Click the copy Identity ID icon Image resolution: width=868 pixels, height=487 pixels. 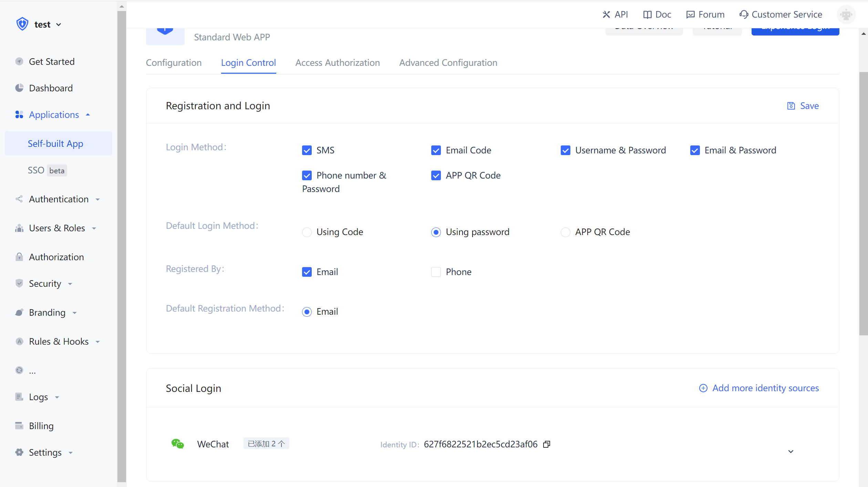[x=546, y=444]
